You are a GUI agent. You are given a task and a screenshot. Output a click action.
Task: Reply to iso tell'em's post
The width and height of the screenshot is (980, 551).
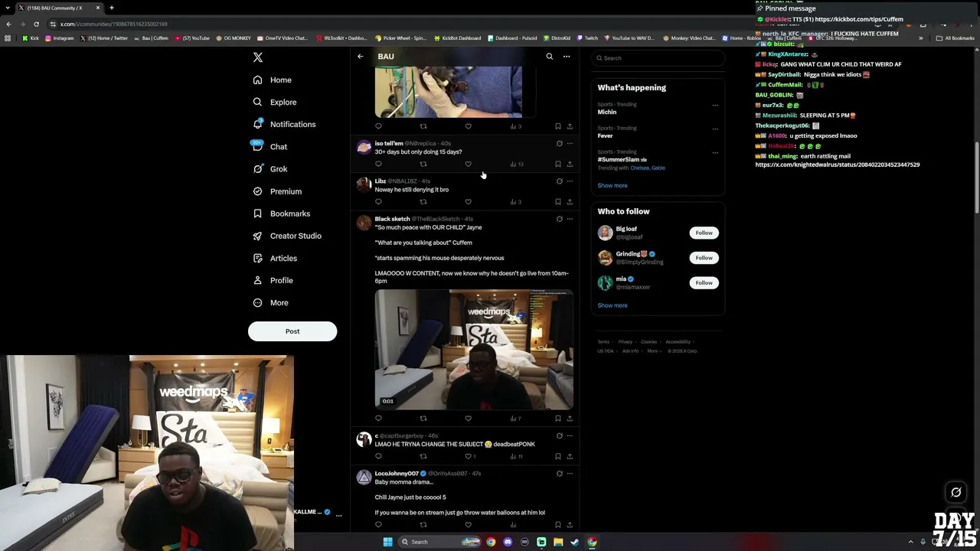point(378,164)
